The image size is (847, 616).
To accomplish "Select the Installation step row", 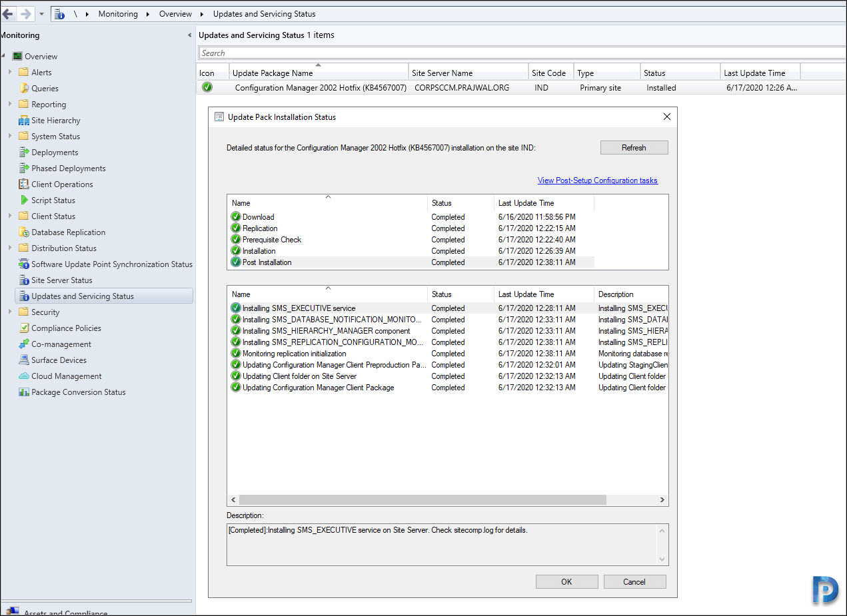I will point(412,251).
